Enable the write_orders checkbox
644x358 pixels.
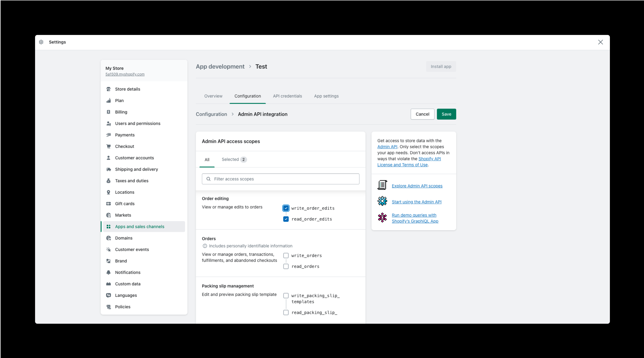[x=286, y=255]
